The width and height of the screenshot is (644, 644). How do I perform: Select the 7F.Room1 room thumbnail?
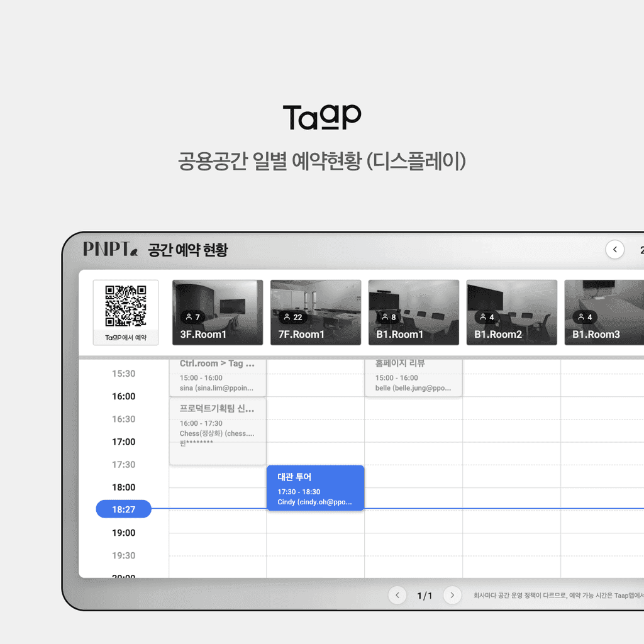[x=316, y=313]
